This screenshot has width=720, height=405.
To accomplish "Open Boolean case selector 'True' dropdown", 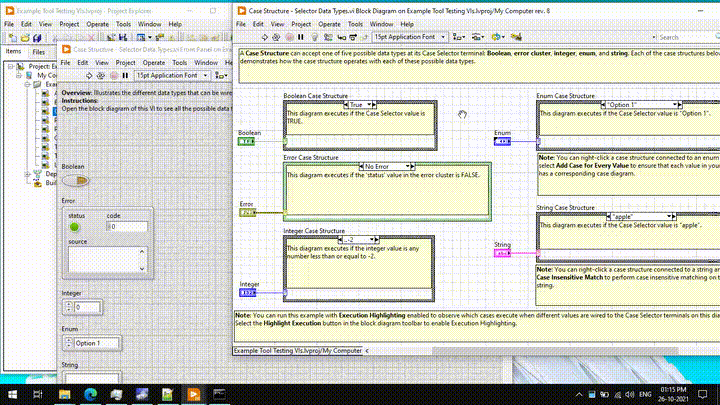I will pyautogui.click(x=360, y=105).
